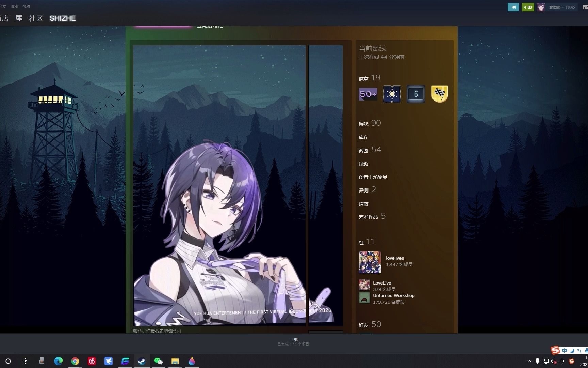Open the 游戏 90 games link
588x368 pixels.
[370, 123]
